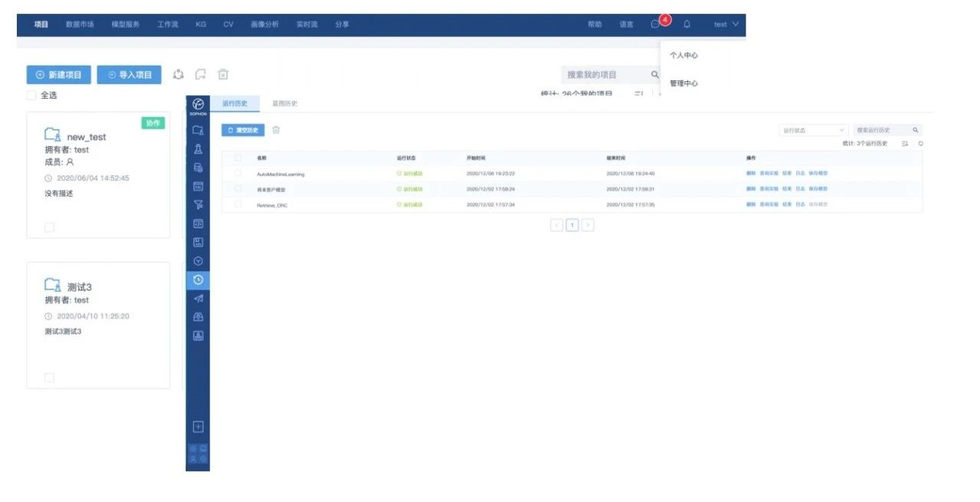980x502 pixels.
Task: Open the code editor sidebar icon
Action: tap(198, 223)
